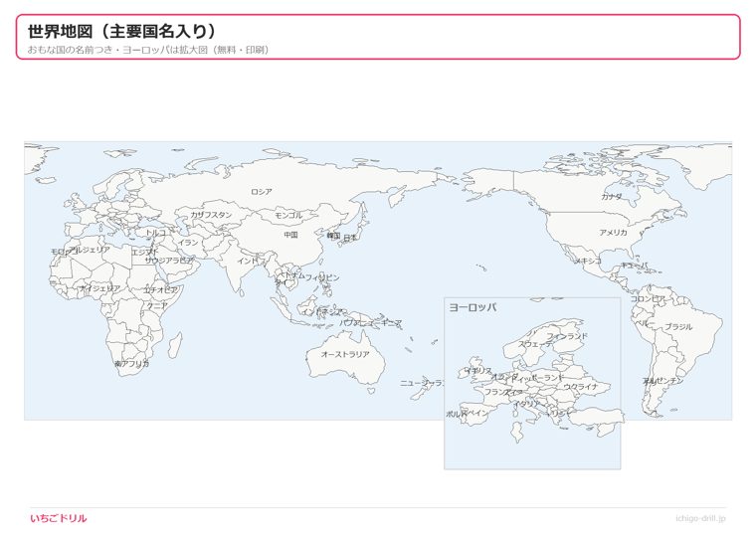Select the ナイジェリア label

coord(99,288)
